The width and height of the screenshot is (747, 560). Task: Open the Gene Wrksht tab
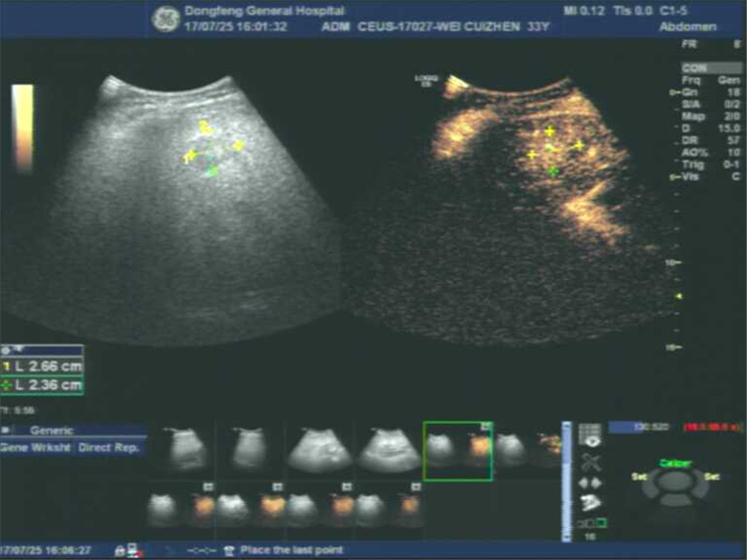pos(36,447)
